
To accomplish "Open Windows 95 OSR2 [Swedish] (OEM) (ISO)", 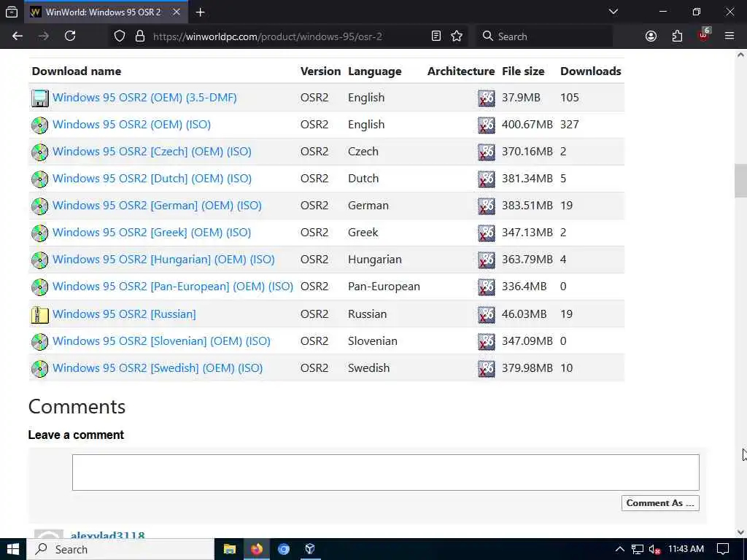I will (158, 368).
